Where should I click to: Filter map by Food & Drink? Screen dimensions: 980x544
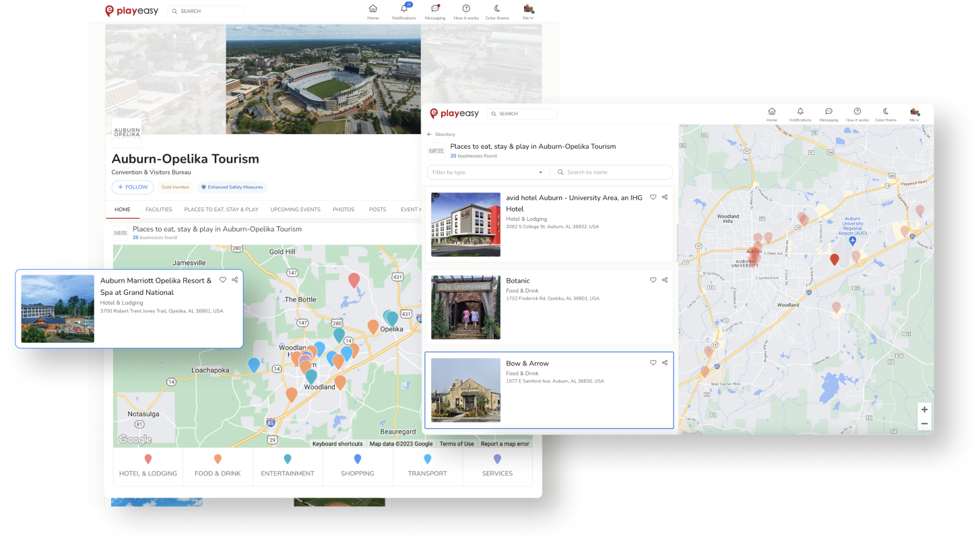tap(218, 467)
